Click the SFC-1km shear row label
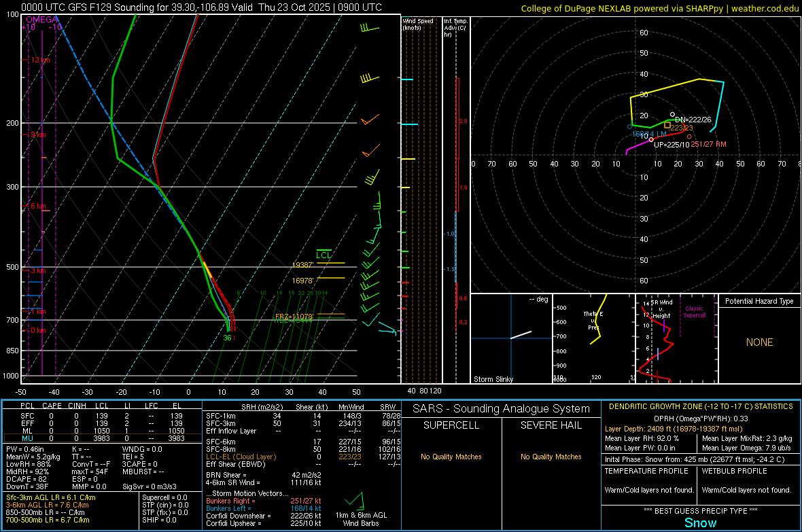 coord(220,416)
